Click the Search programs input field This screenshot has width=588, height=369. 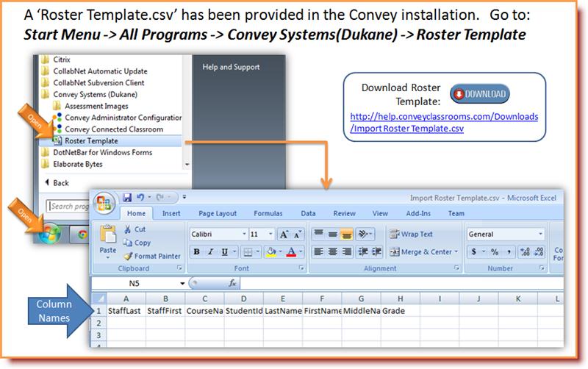pyautogui.click(x=68, y=206)
